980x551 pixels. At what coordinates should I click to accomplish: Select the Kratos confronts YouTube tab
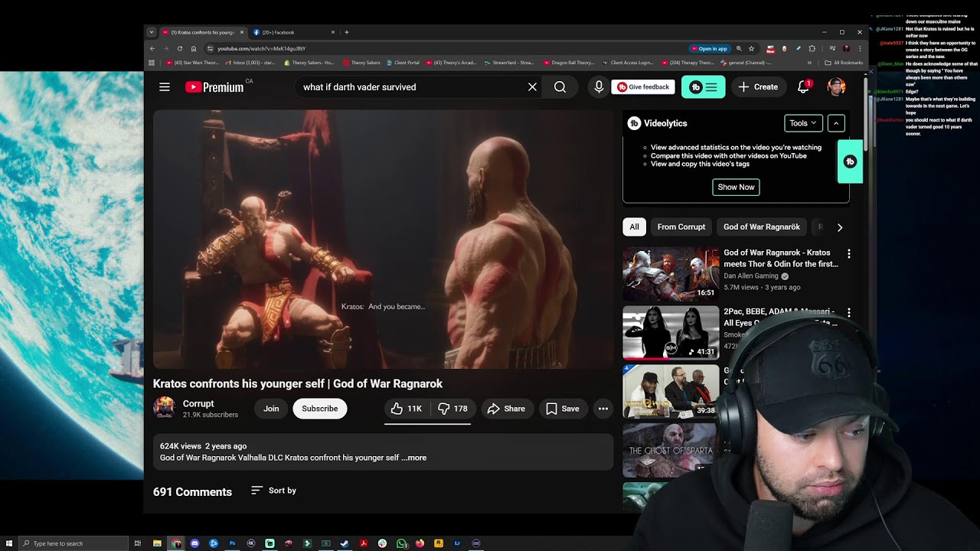201,32
